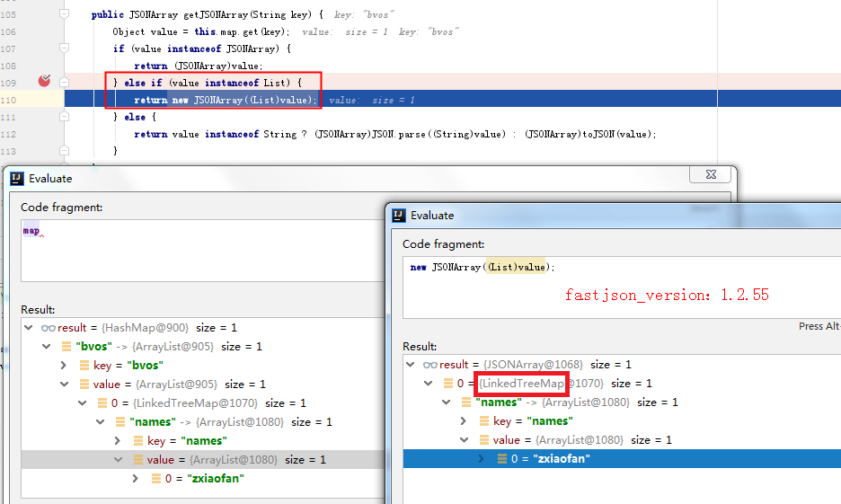
Task: Close the left Evaluate dialog
Action: [712, 175]
